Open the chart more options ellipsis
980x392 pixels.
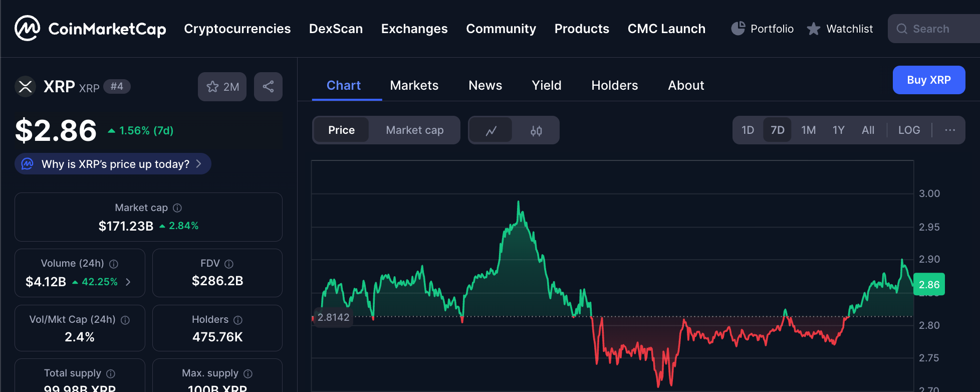pos(949,130)
